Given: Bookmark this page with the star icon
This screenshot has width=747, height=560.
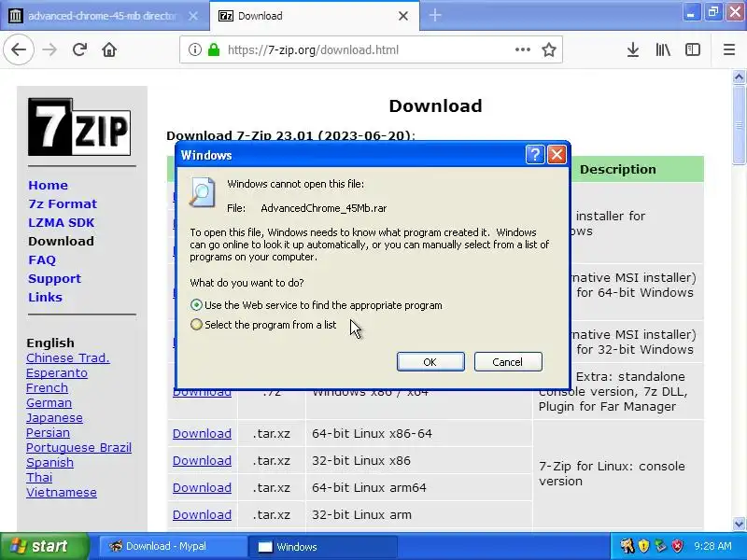Looking at the screenshot, I should (549, 49).
